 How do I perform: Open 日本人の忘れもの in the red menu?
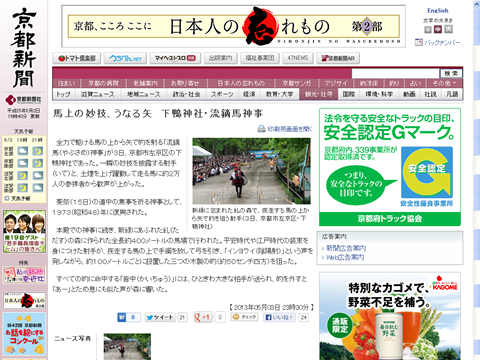point(241,83)
